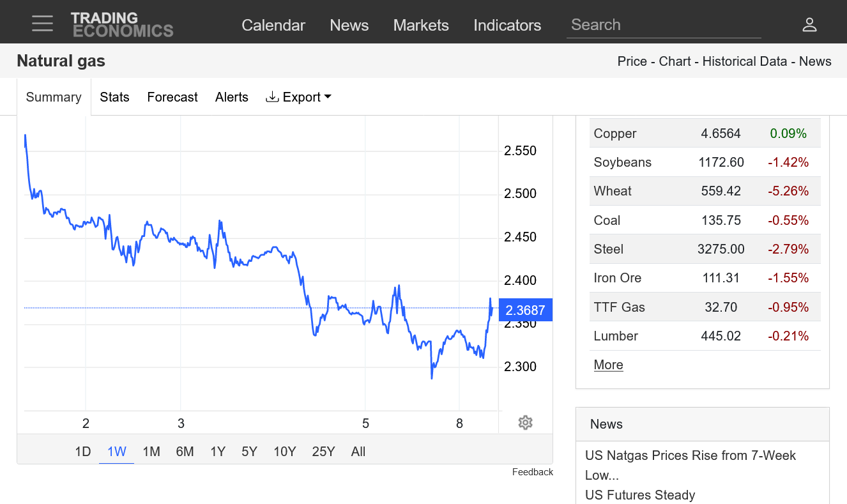Click the 2.3687 current price label
Screen dimensions: 847x504
tap(525, 310)
